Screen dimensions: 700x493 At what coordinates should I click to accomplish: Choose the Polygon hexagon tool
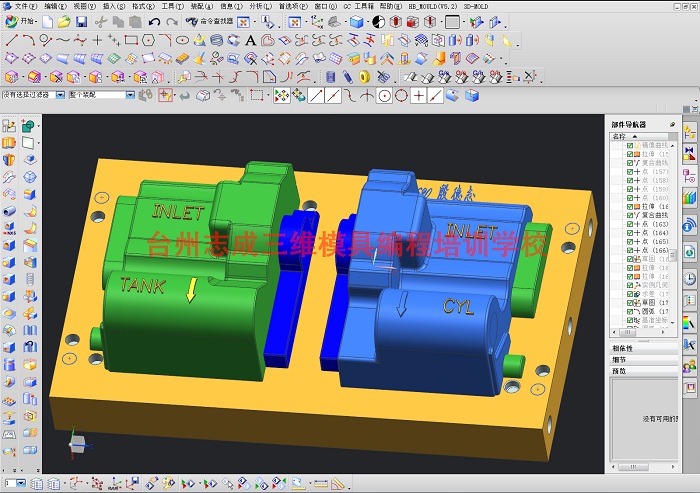coord(148,41)
